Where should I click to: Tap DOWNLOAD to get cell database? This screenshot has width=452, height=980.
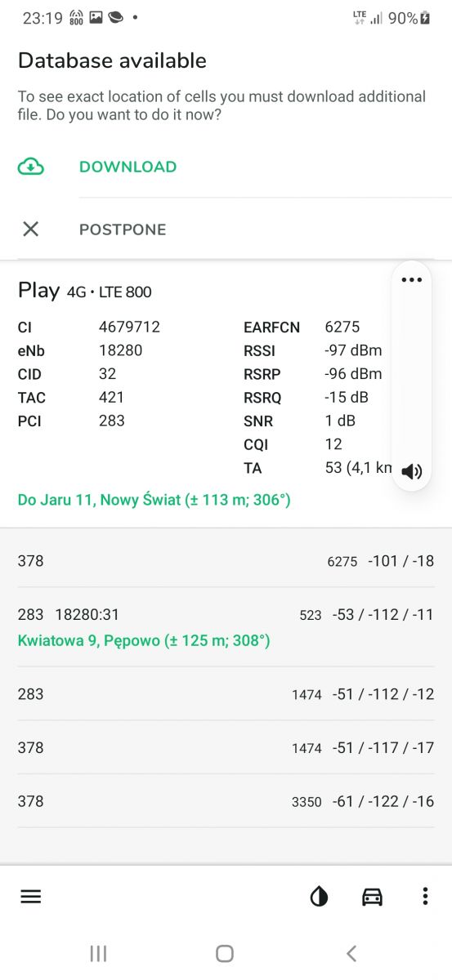(128, 167)
